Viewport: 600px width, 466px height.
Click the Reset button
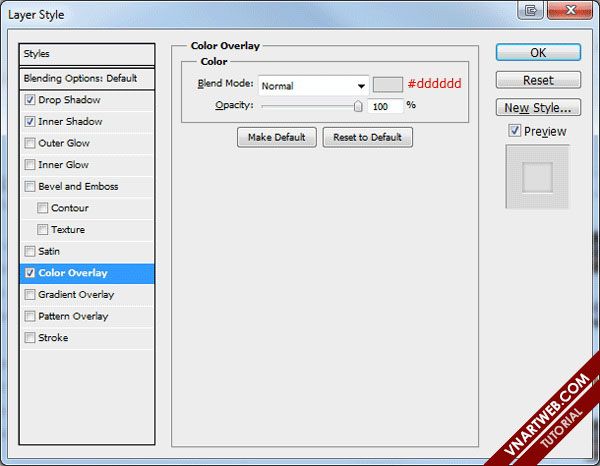(x=538, y=80)
